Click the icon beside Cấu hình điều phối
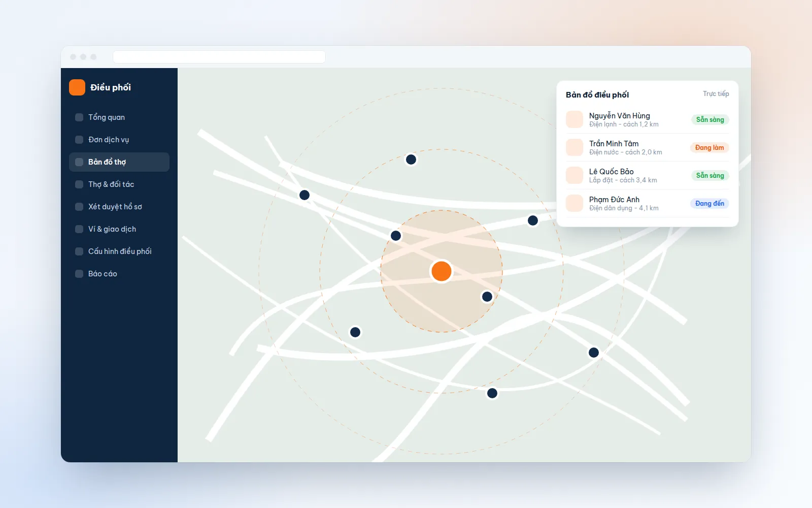The width and height of the screenshot is (812, 508). 79,251
